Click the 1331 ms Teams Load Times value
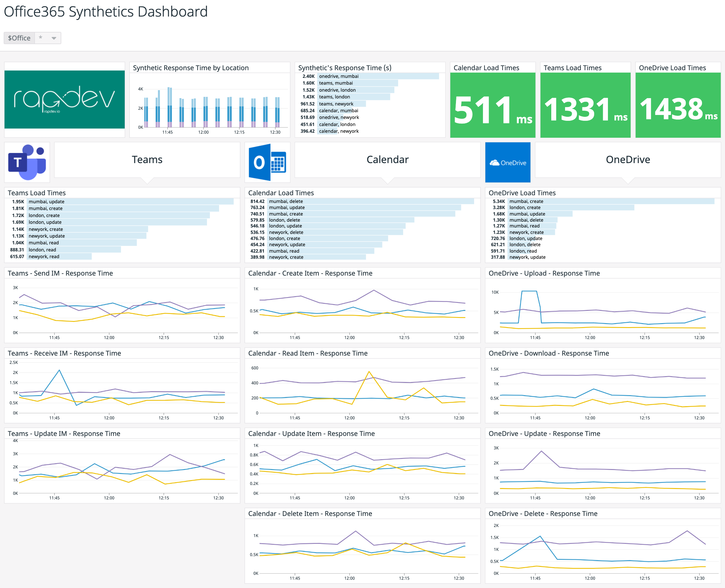 pos(586,109)
